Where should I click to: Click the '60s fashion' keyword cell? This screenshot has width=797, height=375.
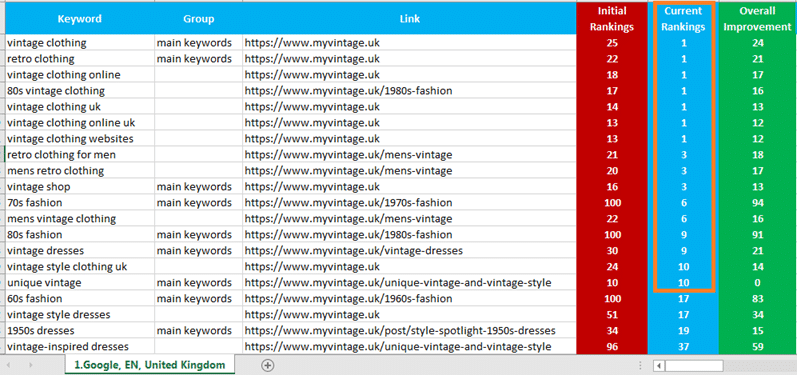[x=80, y=298]
